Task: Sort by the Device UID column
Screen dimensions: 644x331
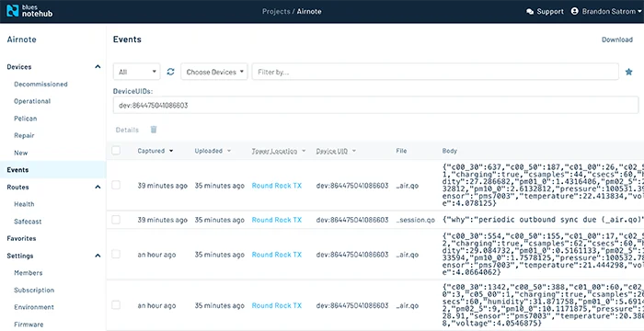Action: [x=336, y=151]
